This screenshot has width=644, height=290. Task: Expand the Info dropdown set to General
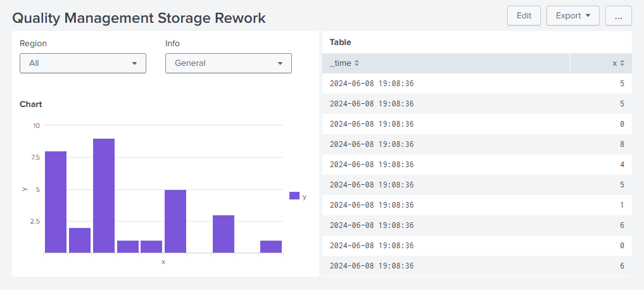click(228, 63)
